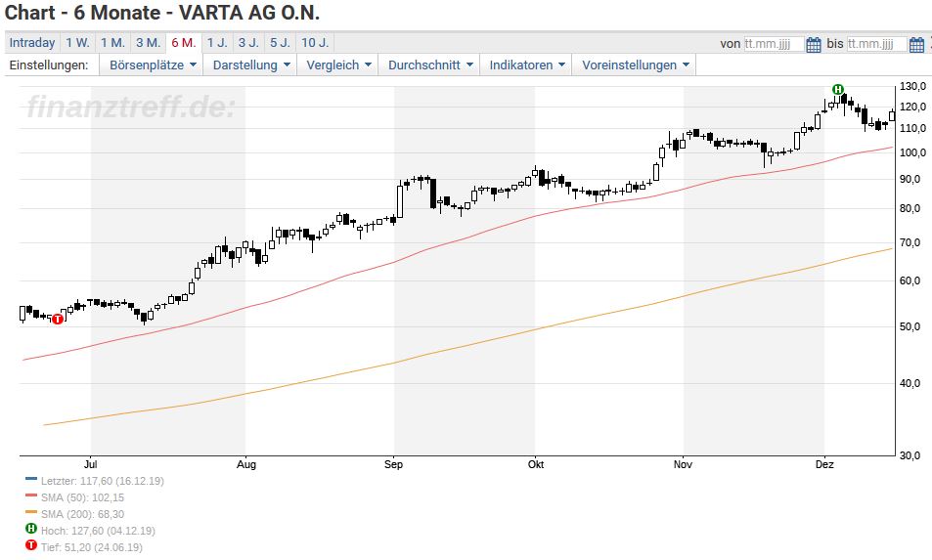Click the green H icon in legend
Viewport: 932px width, 560px height.
pyautogui.click(x=31, y=529)
